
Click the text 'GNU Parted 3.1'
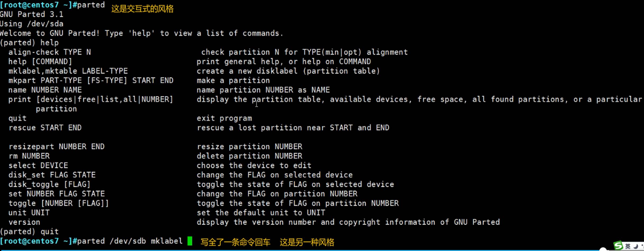click(x=32, y=14)
